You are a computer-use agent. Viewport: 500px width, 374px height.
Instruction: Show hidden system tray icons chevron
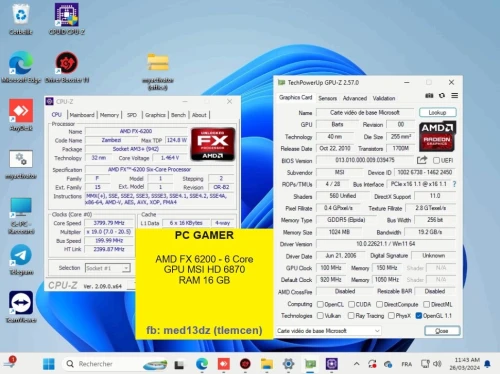pos(356,364)
